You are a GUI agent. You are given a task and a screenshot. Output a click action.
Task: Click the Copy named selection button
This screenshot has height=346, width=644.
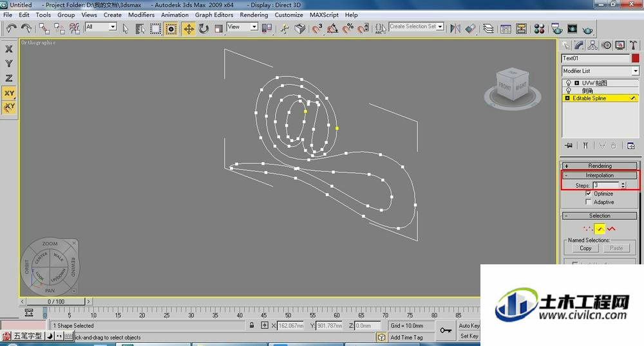coord(585,248)
